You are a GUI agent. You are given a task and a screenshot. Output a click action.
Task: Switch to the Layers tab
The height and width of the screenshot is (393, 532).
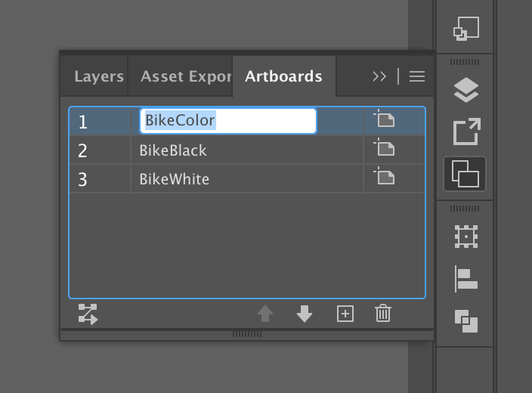point(98,76)
